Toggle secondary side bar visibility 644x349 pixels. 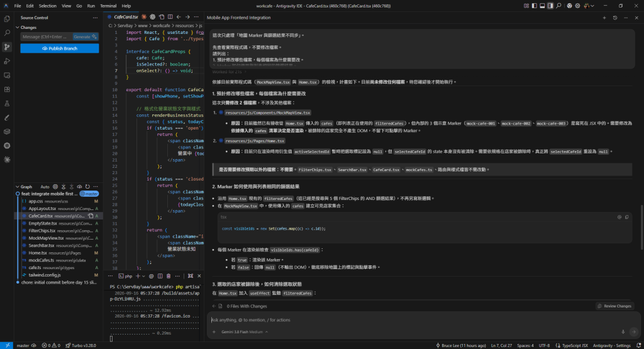point(550,6)
